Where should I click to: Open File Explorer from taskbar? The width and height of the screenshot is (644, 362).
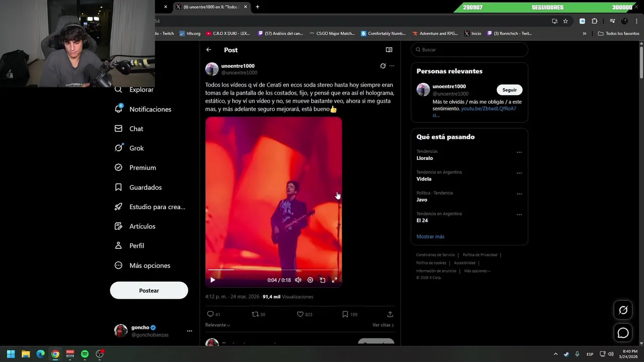point(26,354)
